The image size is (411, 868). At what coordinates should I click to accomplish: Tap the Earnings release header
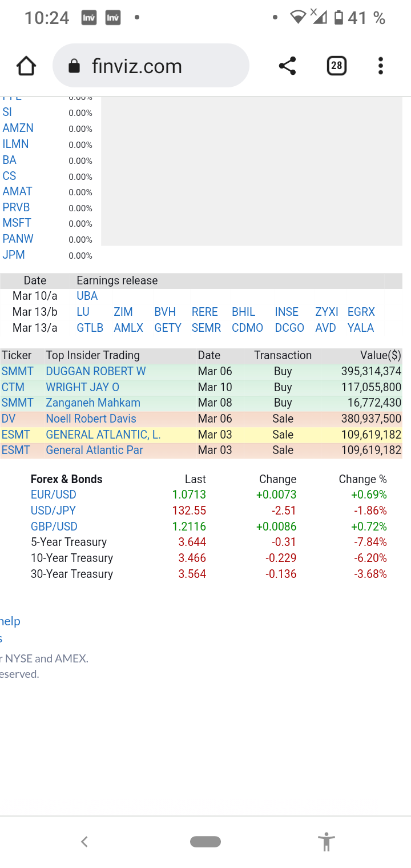point(117,280)
